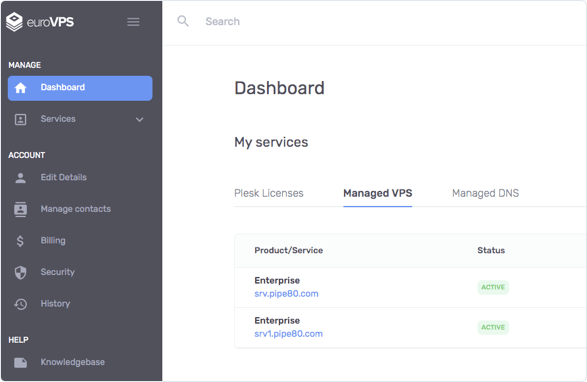The height and width of the screenshot is (382, 587).
Task: Open Dashboard in the sidebar
Action: tap(80, 88)
